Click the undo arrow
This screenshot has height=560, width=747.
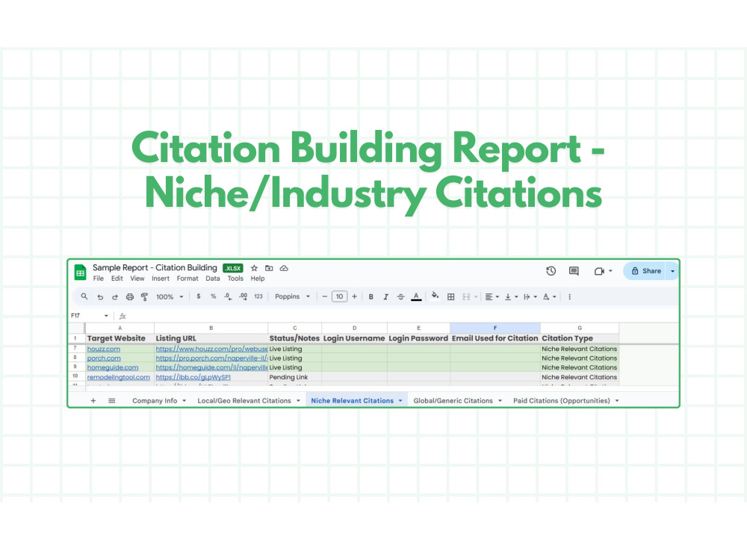[x=100, y=296]
